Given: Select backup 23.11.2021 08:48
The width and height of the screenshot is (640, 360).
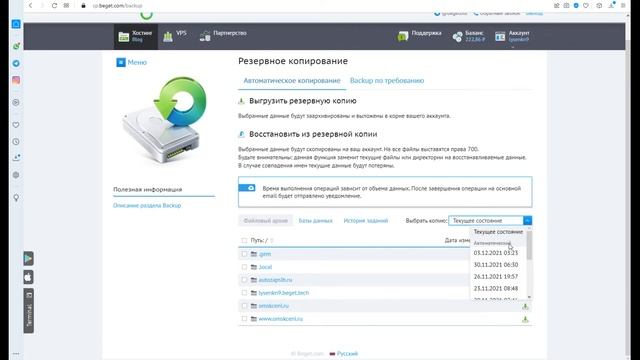Looking at the screenshot, I should 496,288.
